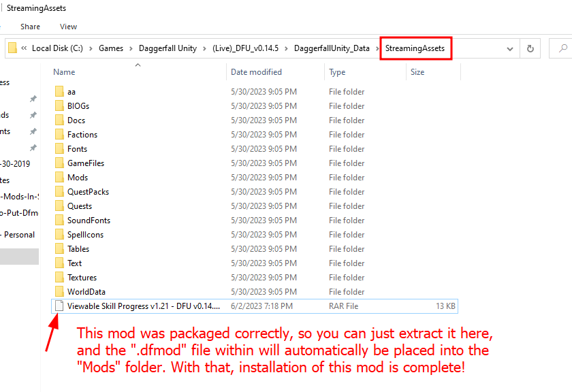Click Mods folder name text

78,177
